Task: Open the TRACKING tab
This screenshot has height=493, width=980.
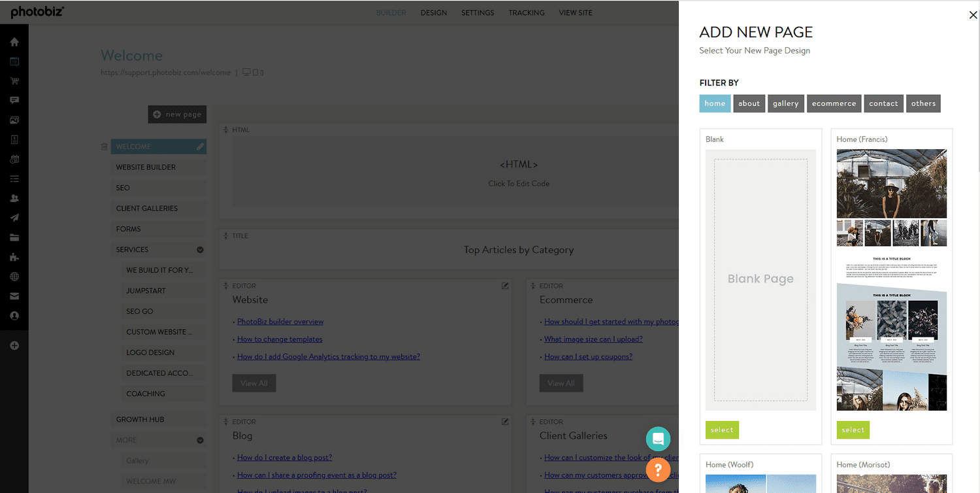Action: tap(527, 12)
